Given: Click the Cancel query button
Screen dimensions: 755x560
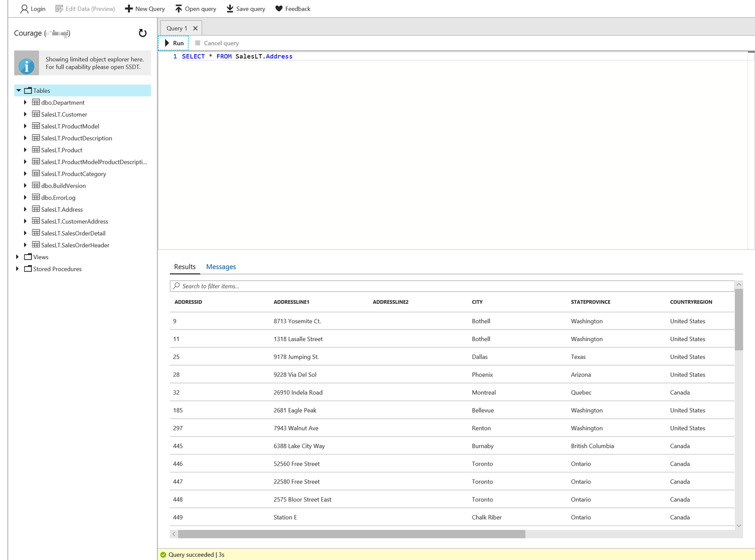Looking at the screenshot, I should pos(217,43).
